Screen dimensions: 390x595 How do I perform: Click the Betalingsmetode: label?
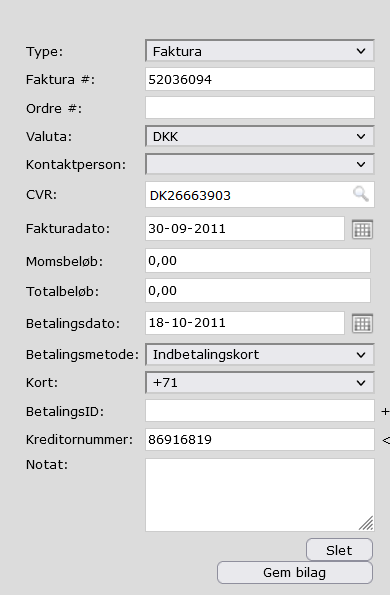point(82,355)
